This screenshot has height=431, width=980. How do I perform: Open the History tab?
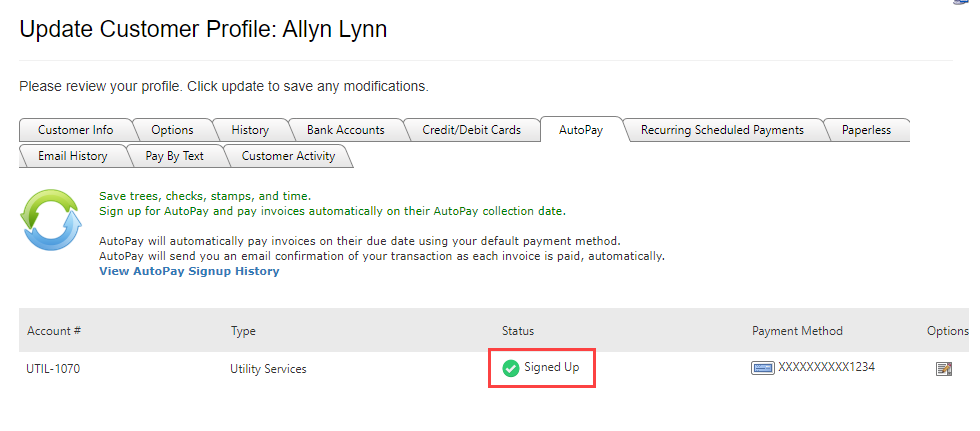coord(250,130)
